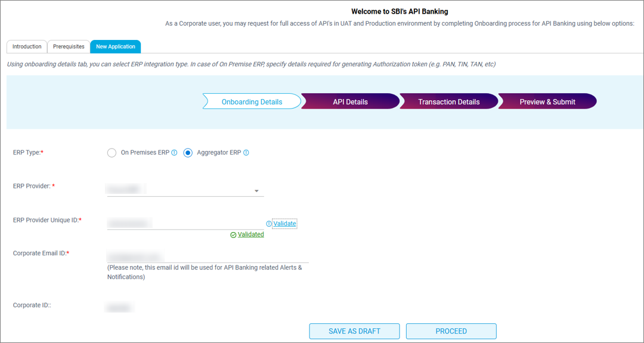Image resolution: width=644 pixels, height=343 pixels.
Task: Navigate to the Preview & Submit step
Action: [547, 102]
